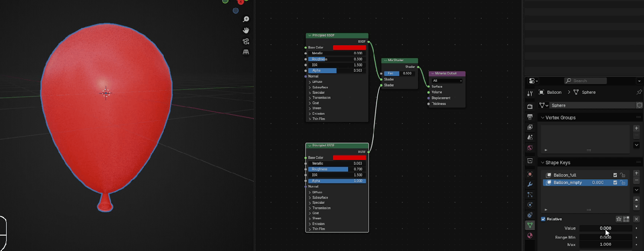Toggle the camera view icon
This screenshot has width=644, height=251.
tap(246, 41)
